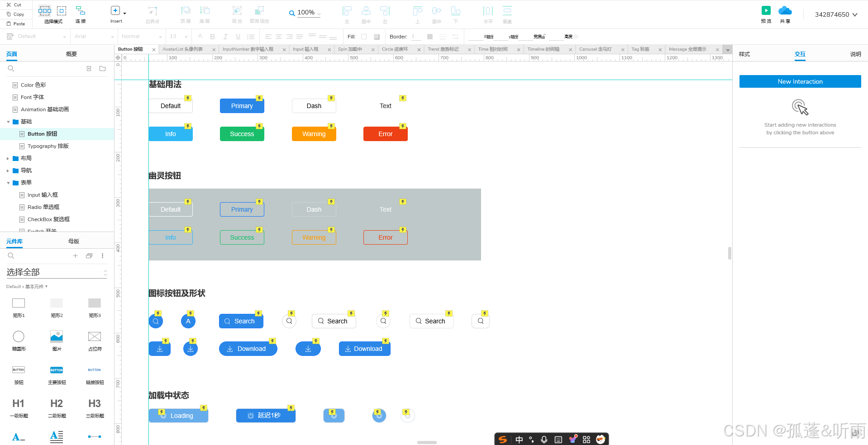This screenshot has width=868, height=445.
Task: Open the Insert dropdown arrow
Action: 124,14
